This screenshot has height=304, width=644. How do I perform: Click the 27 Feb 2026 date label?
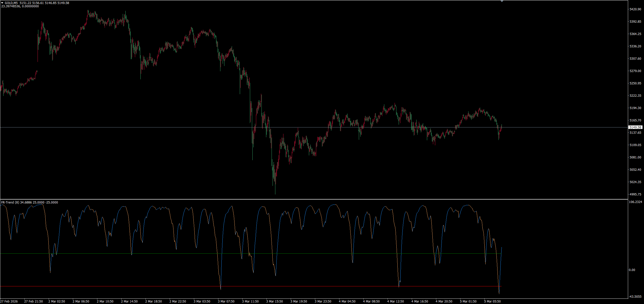[x=9, y=301]
